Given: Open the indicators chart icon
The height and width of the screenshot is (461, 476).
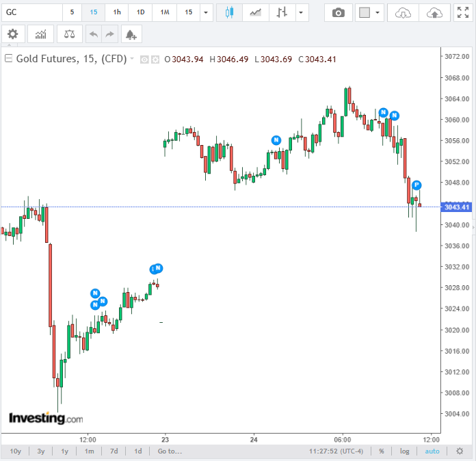Looking at the screenshot, I should coord(40,34).
